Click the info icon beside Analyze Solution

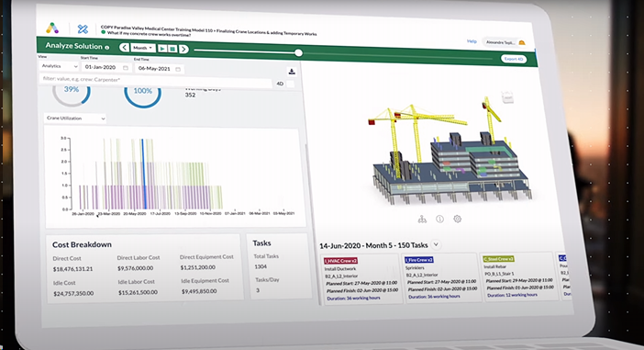click(x=106, y=47)
